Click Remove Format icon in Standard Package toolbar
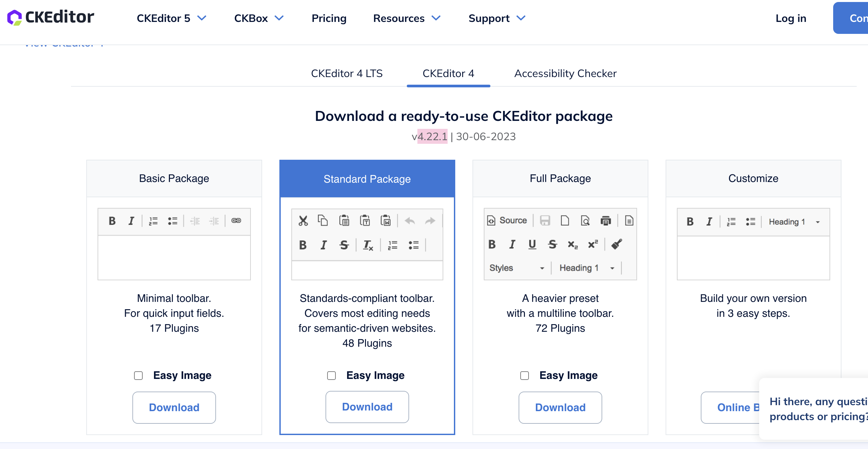868x449 pixels. [x=368, y=245]
